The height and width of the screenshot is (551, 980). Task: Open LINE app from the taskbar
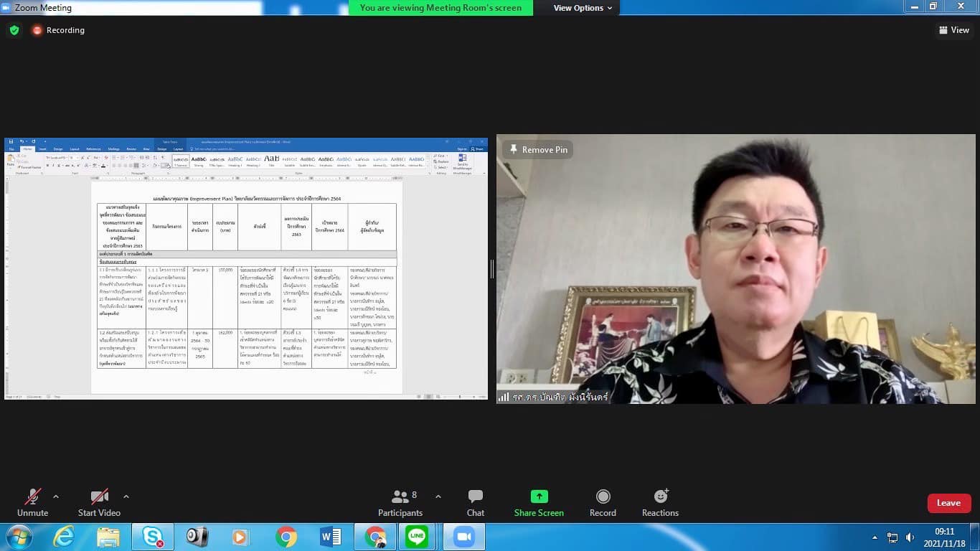(417, 537)
